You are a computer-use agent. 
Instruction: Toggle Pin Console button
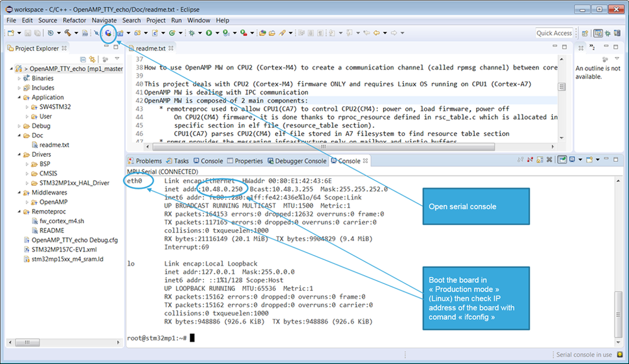pyautogui.click(x=562, y=160)
